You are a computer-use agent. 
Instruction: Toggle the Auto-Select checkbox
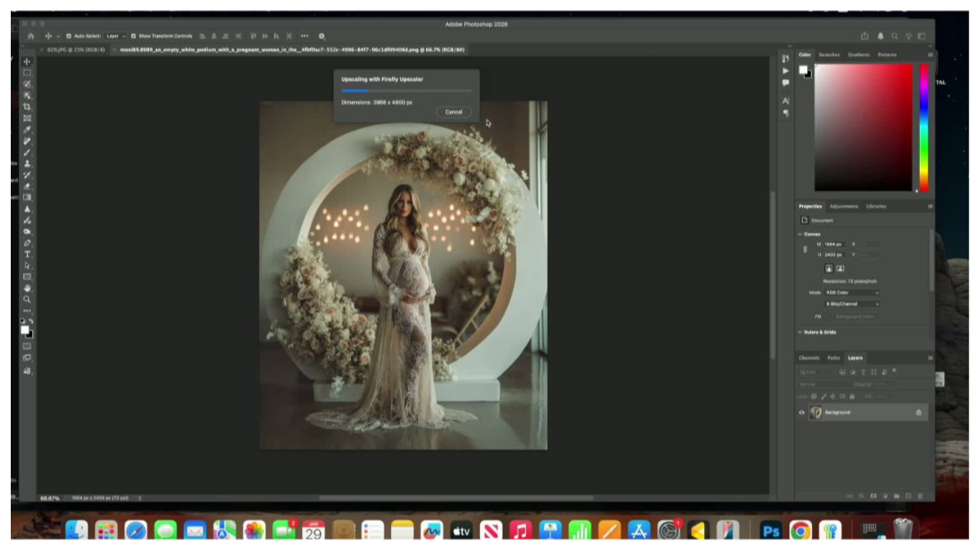tap(68, 36)
